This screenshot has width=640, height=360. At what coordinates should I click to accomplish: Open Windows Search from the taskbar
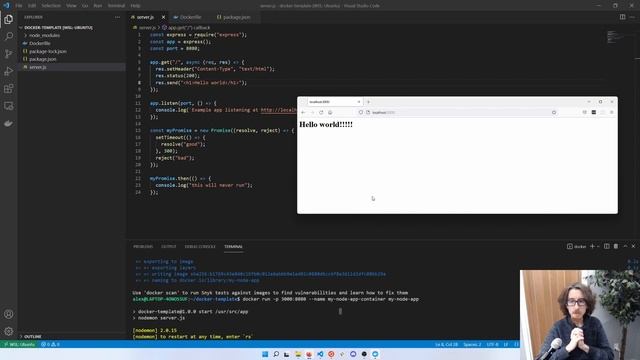276,354
